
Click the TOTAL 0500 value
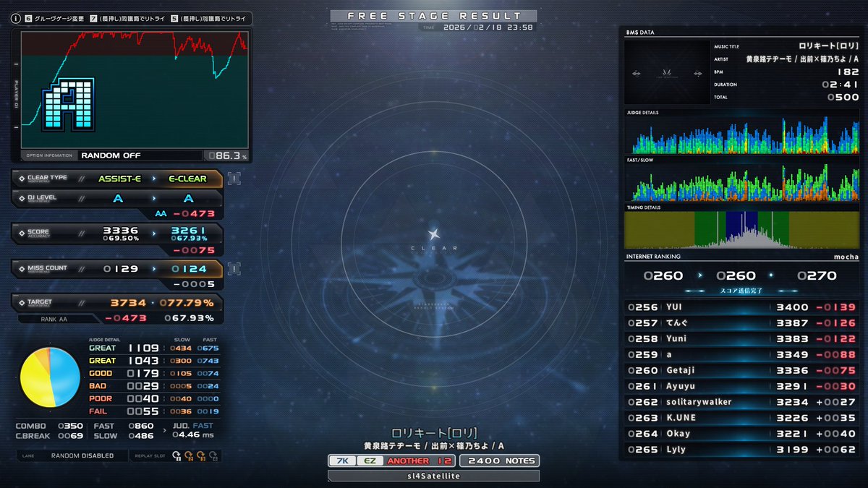coord(843,97)
